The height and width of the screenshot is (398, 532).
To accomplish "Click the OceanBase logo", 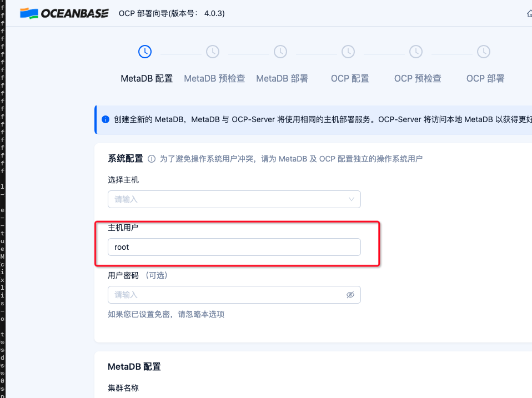I will click(64, 13).
